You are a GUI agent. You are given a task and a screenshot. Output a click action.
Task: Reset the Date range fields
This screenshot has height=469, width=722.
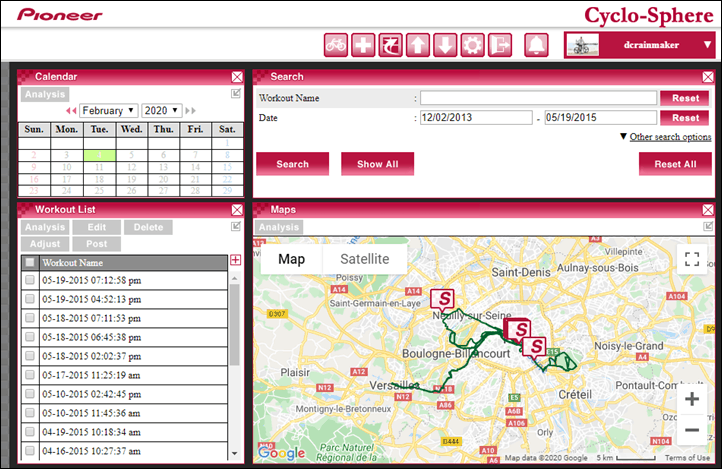pyautogui.click(x=685, y=118)
